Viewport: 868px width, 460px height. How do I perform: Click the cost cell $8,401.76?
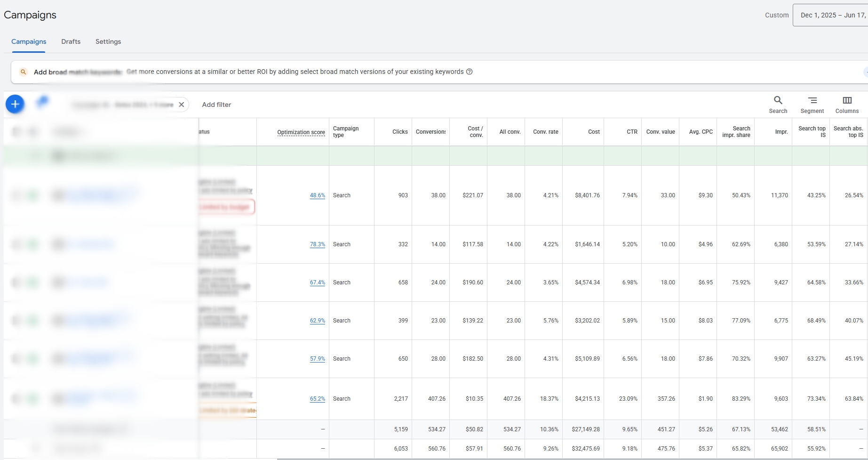pyautogui.click(x=587, y=195)
